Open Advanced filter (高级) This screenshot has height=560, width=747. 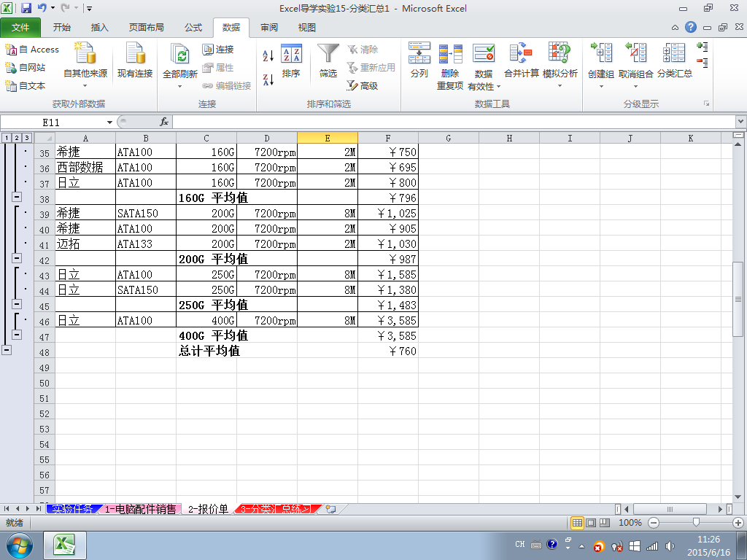(x=363, y=86)
